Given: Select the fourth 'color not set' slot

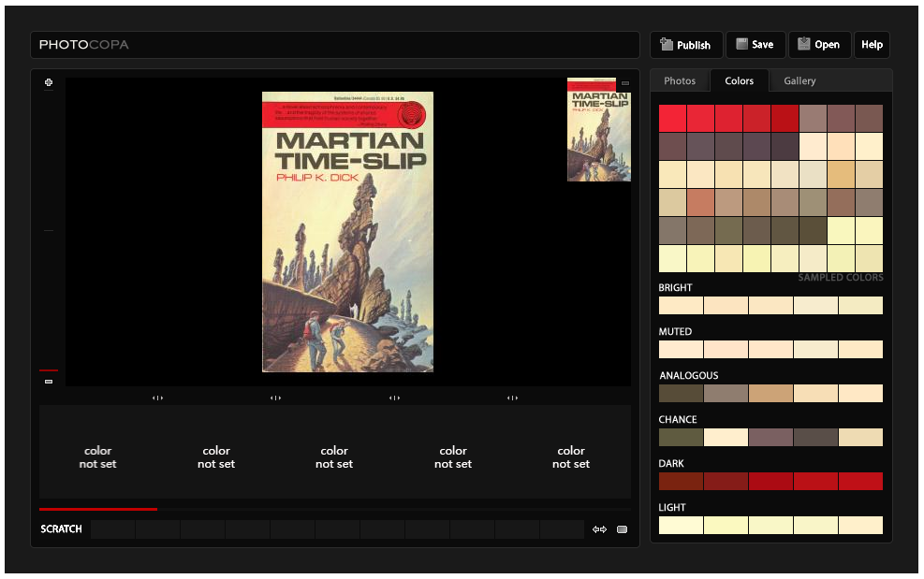Looking at the screenshot, I should (x=453, y=457).
